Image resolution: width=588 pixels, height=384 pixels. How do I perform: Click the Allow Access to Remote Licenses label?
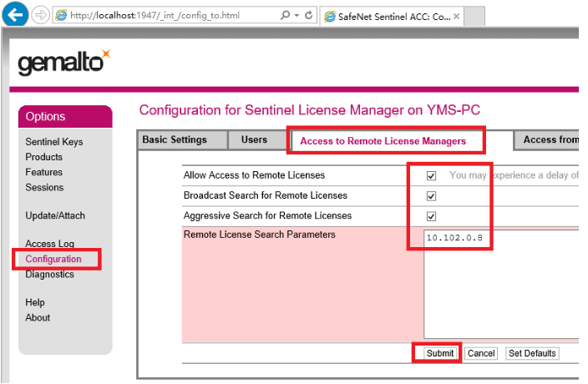click(254, 175)
